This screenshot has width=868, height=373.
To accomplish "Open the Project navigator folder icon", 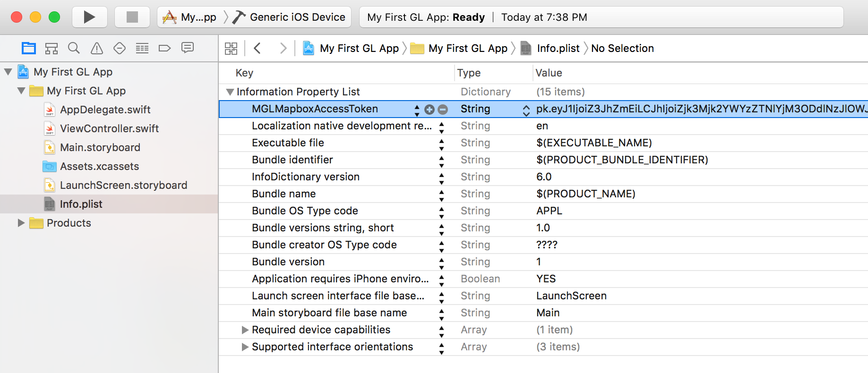I will 29,48.
